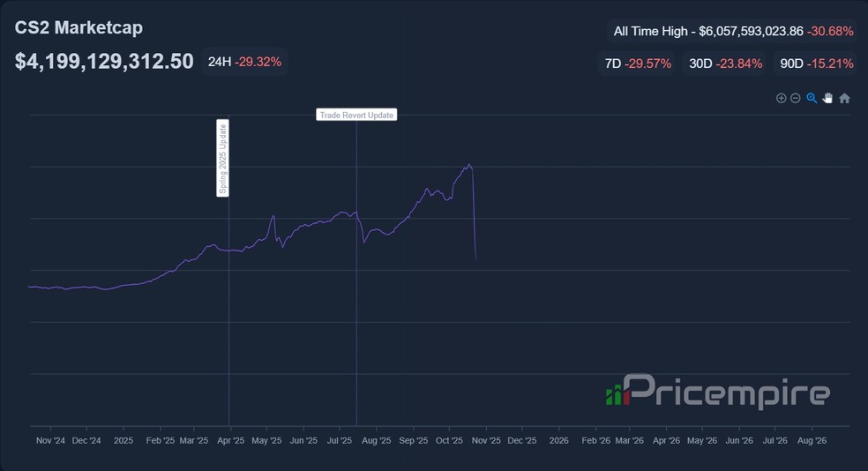Click the zoom in plus icon
The width and height of the screenshot is (868, 471).
click(781, 98)
